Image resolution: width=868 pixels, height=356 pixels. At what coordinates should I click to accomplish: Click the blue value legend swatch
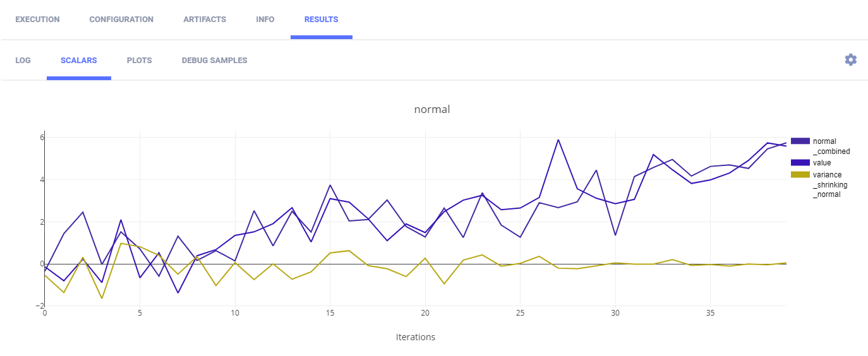pyautogui.click(x=800, y=163)
